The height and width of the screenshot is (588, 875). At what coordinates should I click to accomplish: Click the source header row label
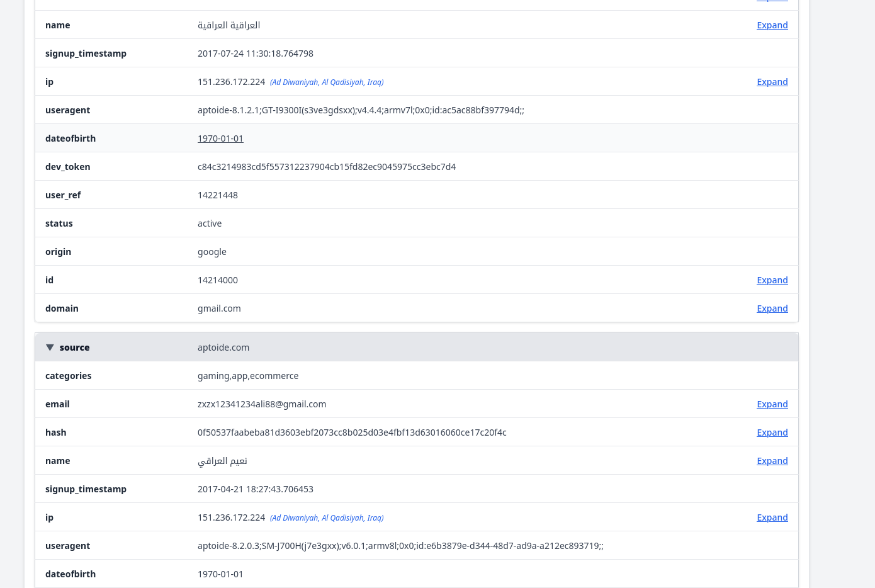(x=74, y=348)
